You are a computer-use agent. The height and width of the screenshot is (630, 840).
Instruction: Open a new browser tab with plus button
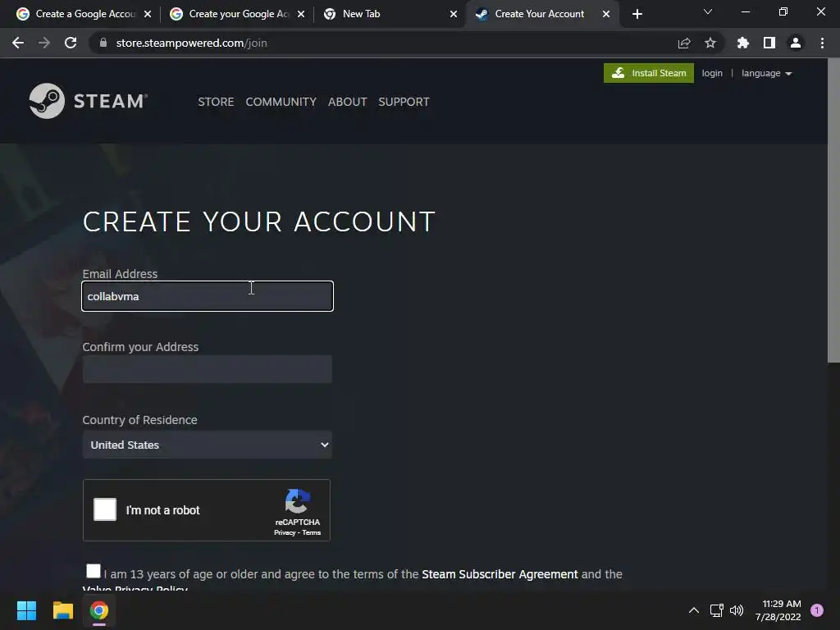click(x=637, y=15)
